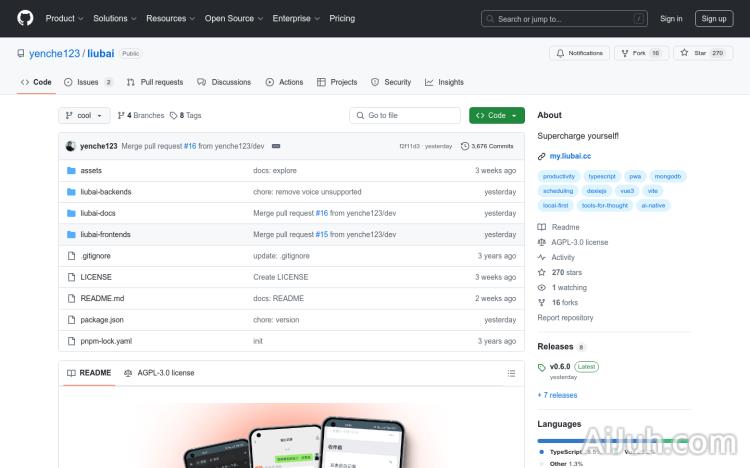Click the liubai-backends folder
This screenshot has height=468, width=750.
(x=105, y=192)
